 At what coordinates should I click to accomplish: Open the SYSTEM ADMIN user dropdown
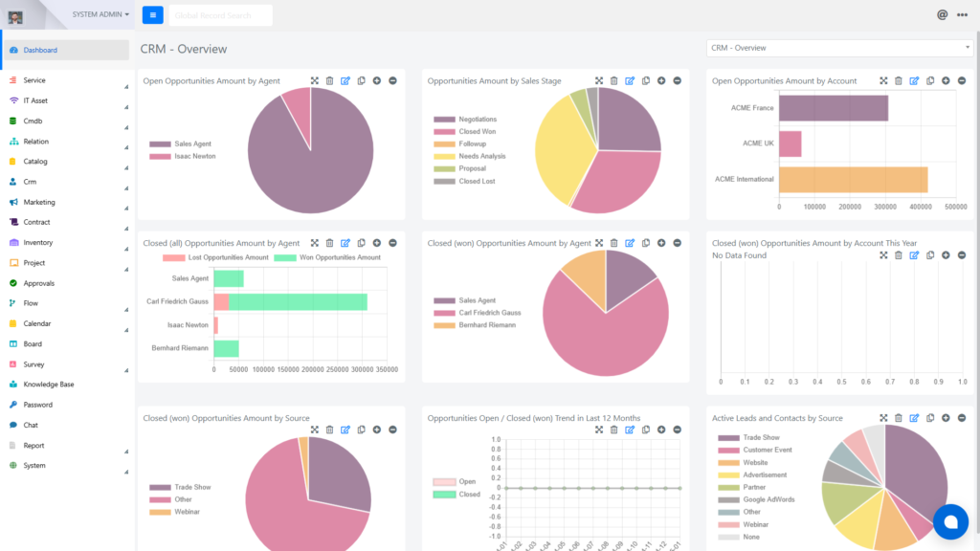(100, 14)
